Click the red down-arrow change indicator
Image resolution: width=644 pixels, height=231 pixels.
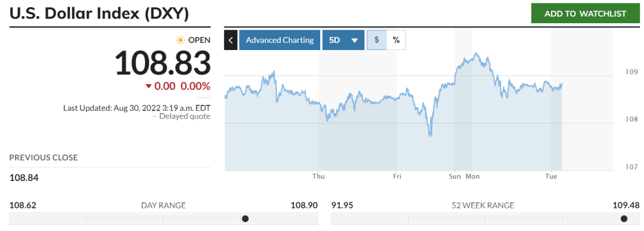148,86
